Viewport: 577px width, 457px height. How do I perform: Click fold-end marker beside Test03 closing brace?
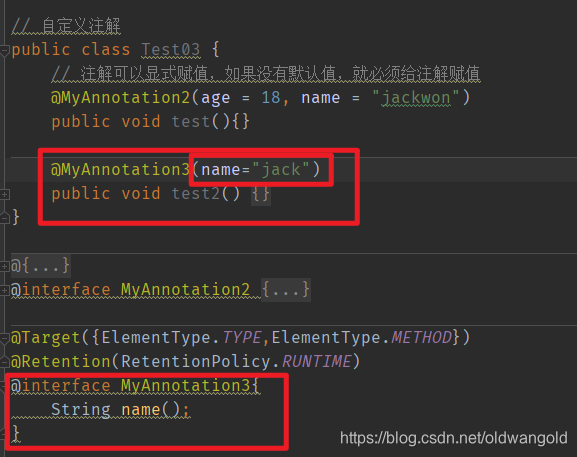tap(4, 217)
